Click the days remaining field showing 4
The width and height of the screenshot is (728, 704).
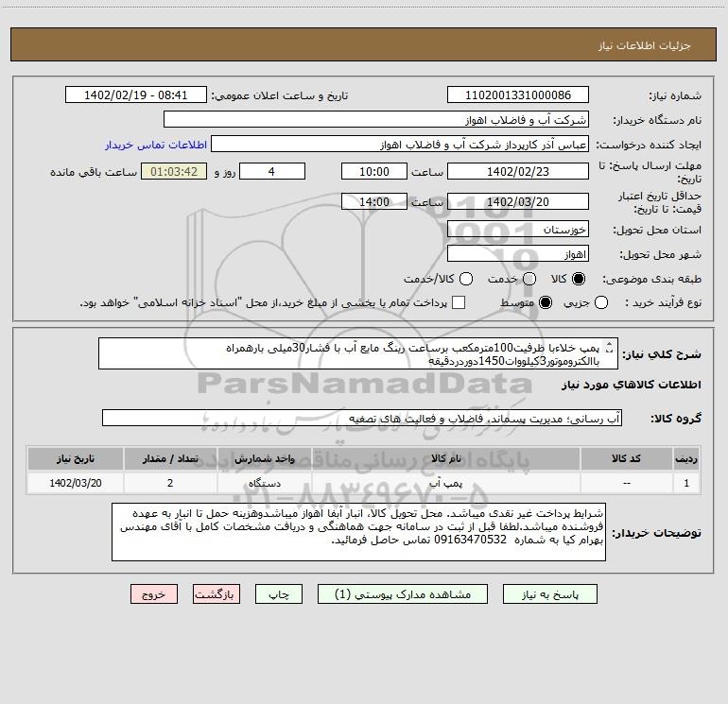pos(272,171)
